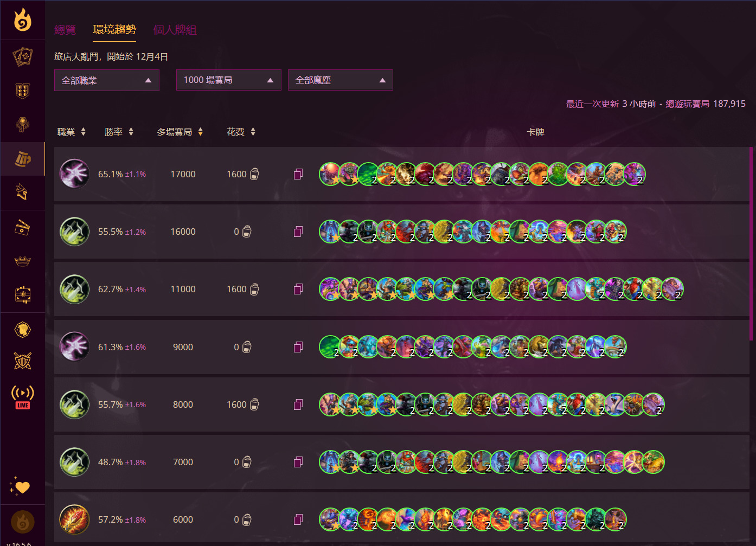Screen dimensions: 756x546
Task: Copy deck code for the 8000 games deck
Action: point(298,404)
